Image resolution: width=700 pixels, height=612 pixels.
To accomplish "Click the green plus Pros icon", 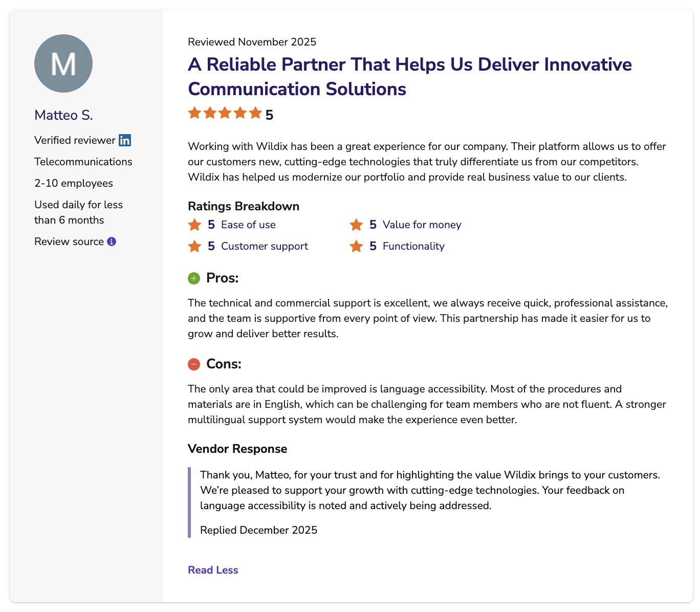I will (194, 278).
